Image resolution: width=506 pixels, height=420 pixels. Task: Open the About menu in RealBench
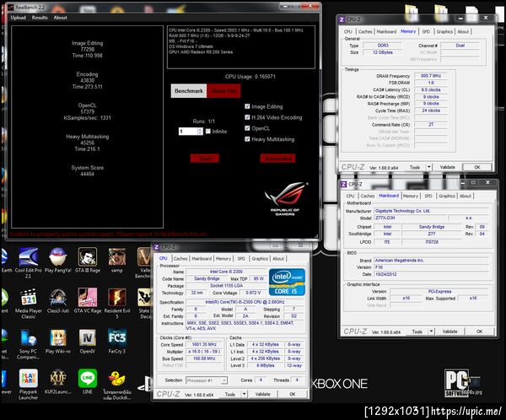tap(61, 18)
